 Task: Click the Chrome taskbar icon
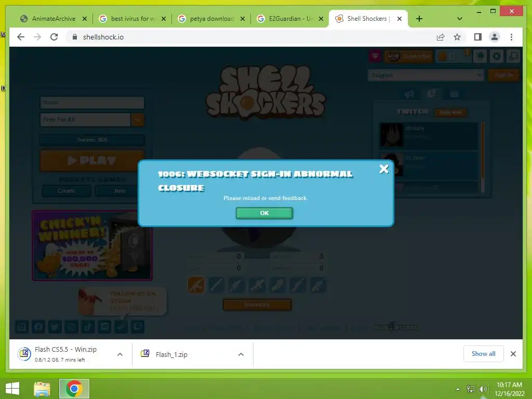tap(74, 389)
